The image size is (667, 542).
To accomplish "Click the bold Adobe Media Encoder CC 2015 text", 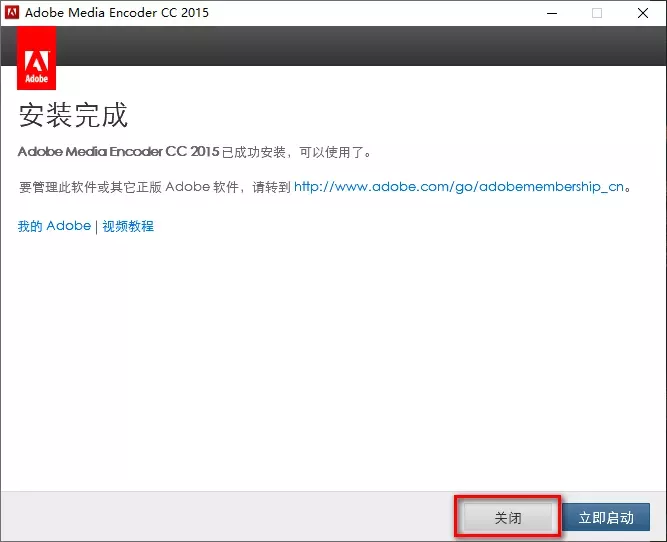I will [118, 153].
